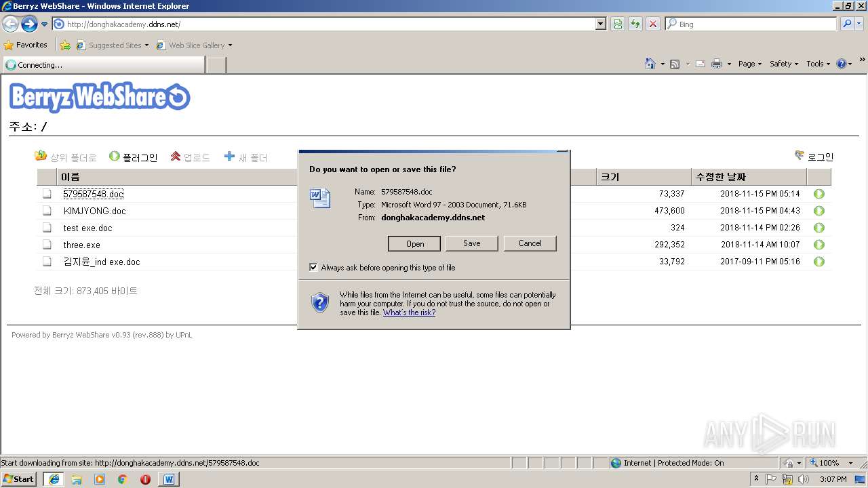Screen dimensions: 868x488
Task: Open the Safety menu
Action: pyautogui.click(x=784, y=64)
